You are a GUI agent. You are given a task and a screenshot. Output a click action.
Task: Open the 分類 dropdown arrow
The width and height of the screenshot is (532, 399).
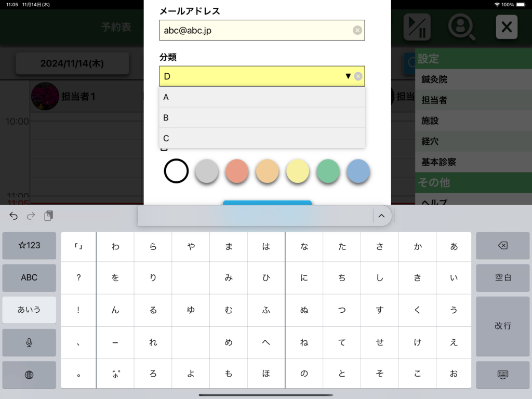tap(348, 76)
